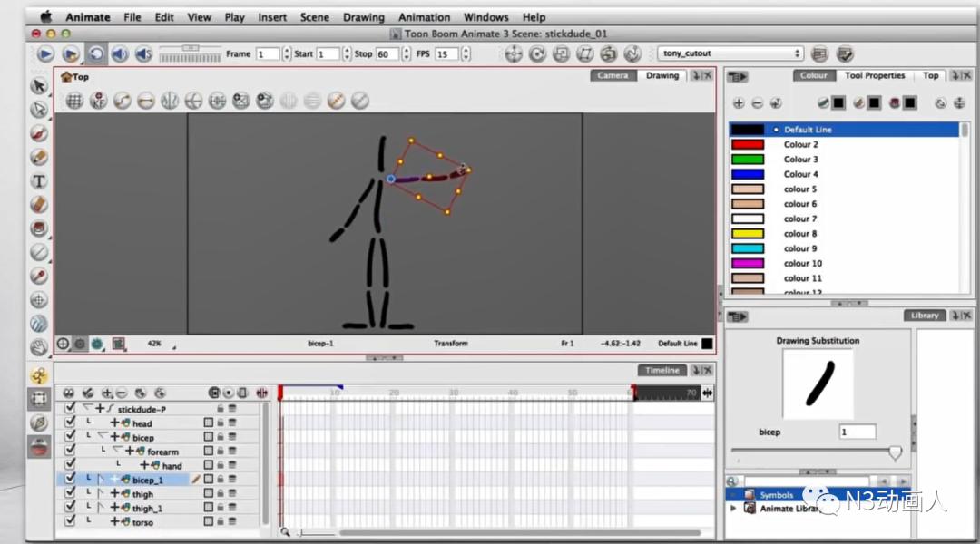
Task: Select the Transform tool in left toolbar
Action: point(39,397)
